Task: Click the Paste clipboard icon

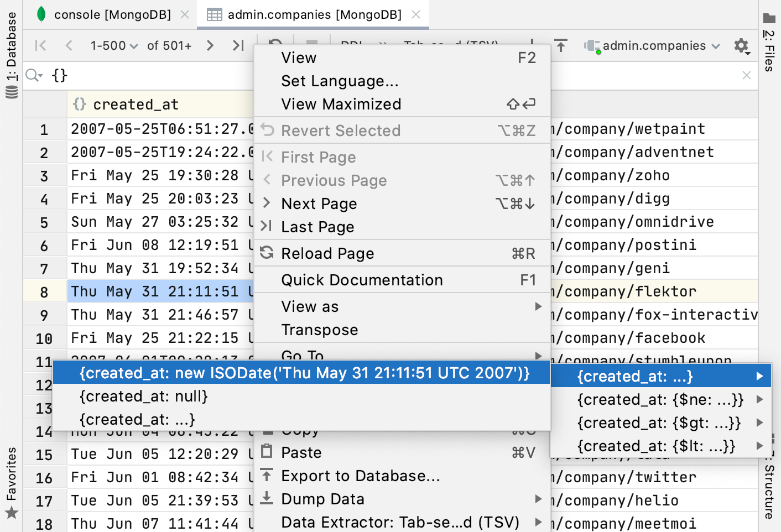Action: 267,451
